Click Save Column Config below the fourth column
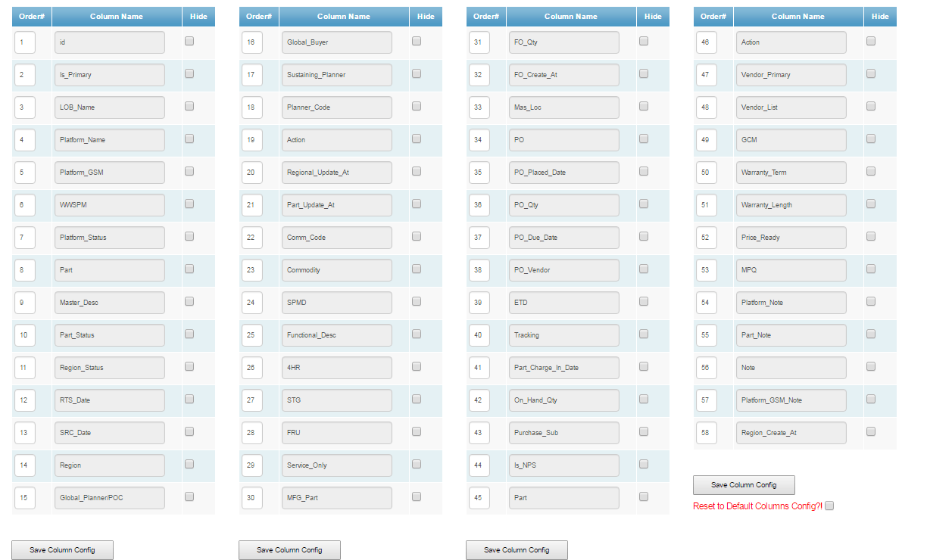This screenshot has width=927, height=560. [743, 484]
